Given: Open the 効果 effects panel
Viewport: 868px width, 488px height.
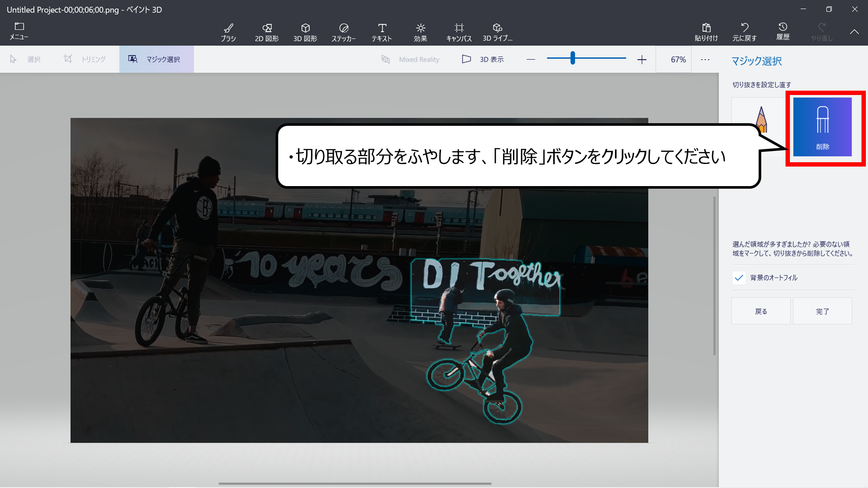Looking at the screenshot, I should [421, 33].
